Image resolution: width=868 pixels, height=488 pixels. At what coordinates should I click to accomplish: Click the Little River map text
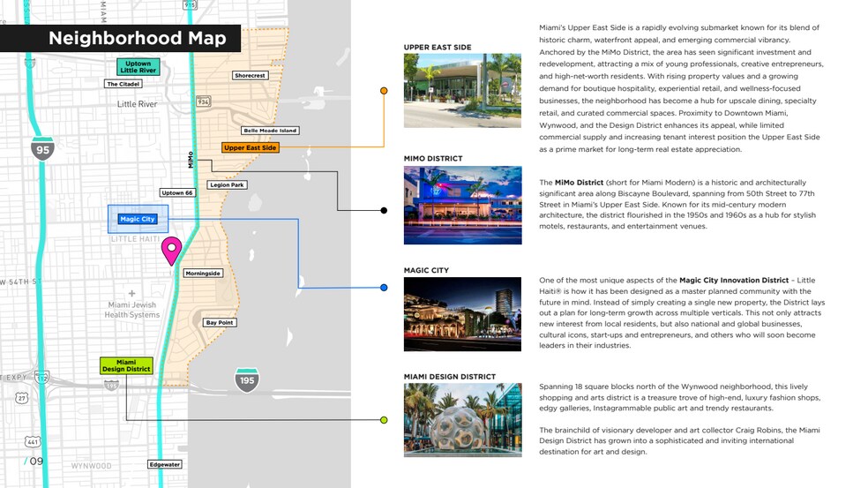coord(138,103)
